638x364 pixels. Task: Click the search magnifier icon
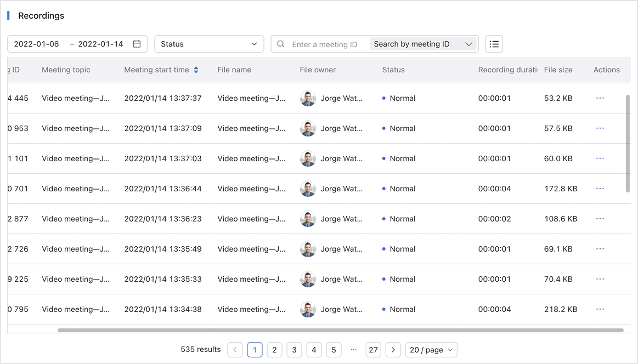[x=280, y=44]
